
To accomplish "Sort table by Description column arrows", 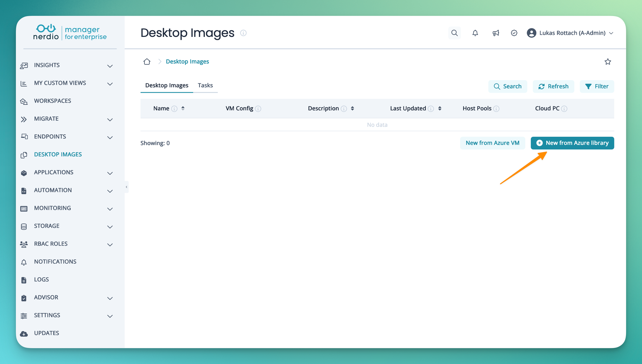I will coord(352,108).
